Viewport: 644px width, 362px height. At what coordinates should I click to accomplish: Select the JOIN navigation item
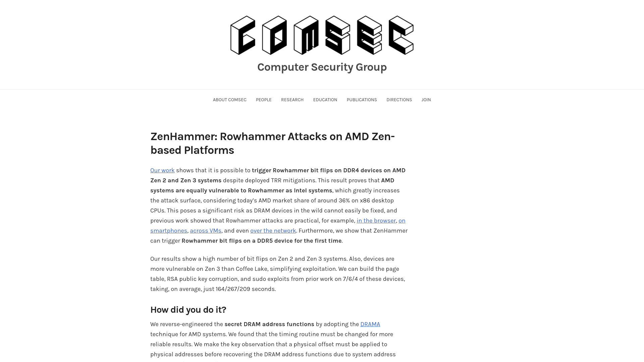(x=426, y=100)
